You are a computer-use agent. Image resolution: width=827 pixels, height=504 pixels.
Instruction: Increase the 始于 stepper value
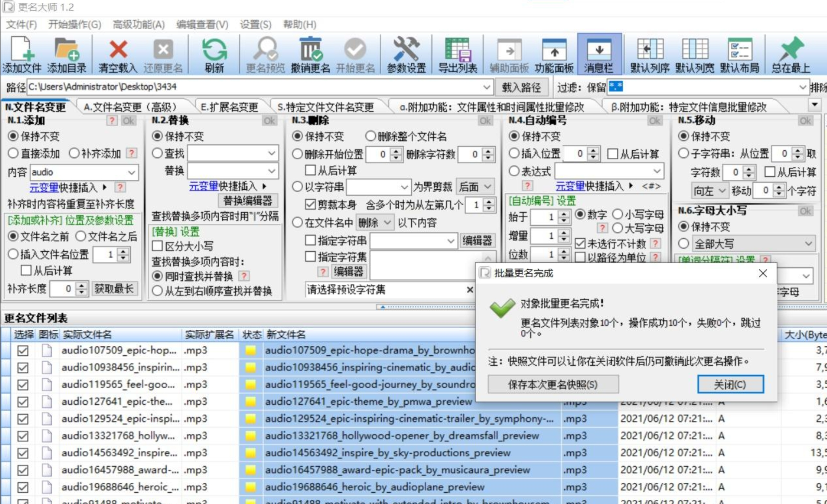tap(564, 214)
